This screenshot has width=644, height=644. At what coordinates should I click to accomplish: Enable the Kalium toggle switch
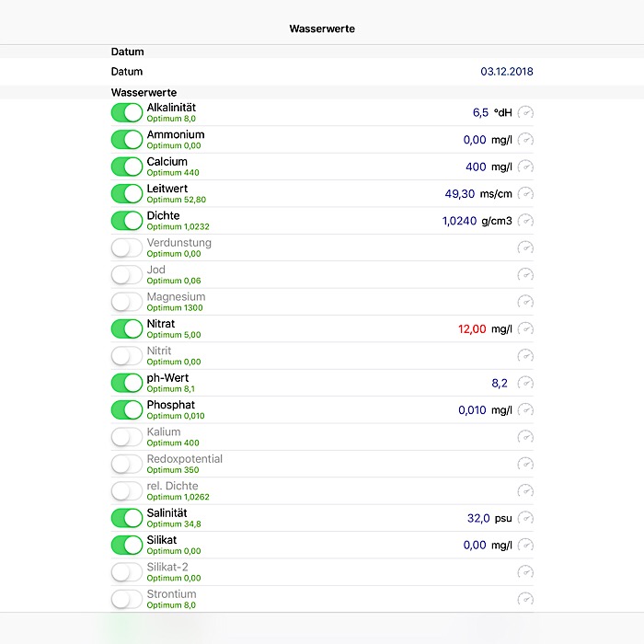click(x=127, y=437)
